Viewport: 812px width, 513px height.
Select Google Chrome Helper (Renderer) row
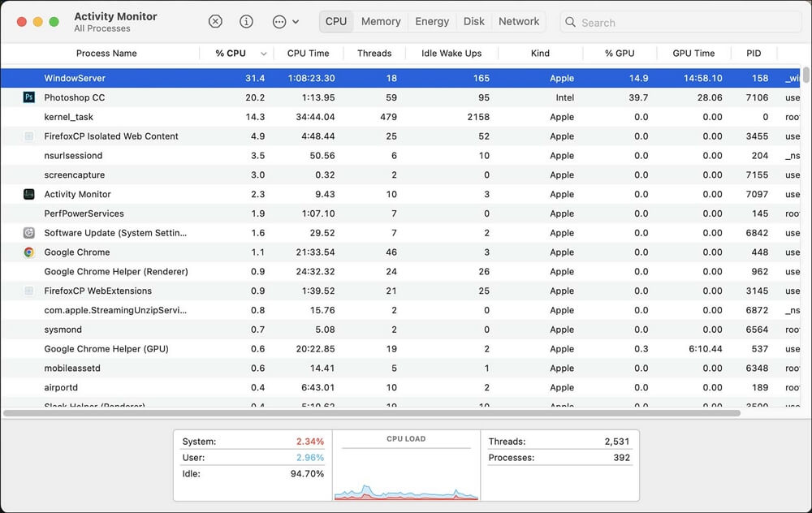(x=400, y=272)
